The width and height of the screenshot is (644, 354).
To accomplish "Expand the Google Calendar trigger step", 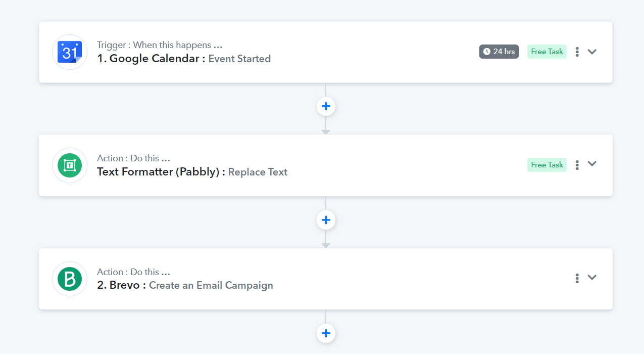I will coord(592,52).
